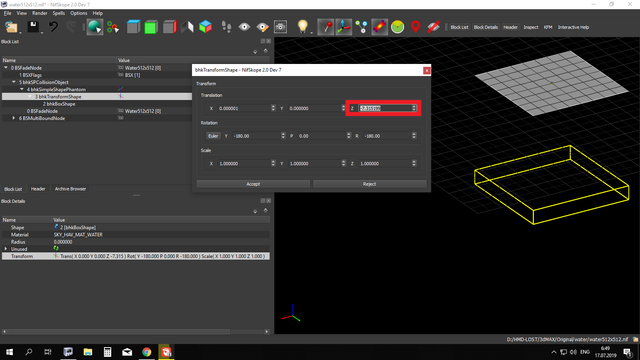Open the View menu
The width and height of the screenshot is (640, 360).
coord(22,13)
